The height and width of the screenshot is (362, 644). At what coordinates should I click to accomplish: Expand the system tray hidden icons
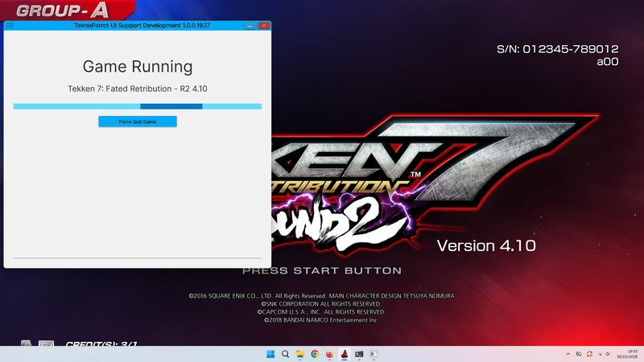pos(568,354)
